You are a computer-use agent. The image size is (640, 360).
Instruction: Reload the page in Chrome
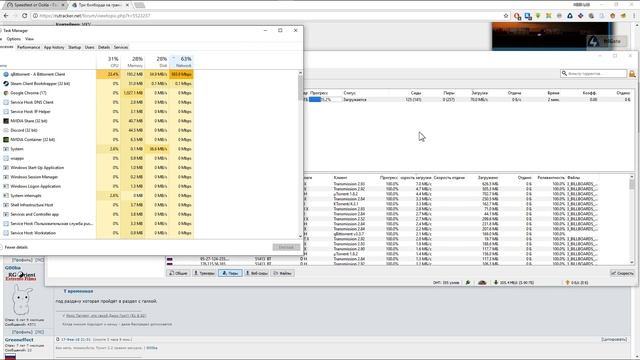click(x=24, y=16)
